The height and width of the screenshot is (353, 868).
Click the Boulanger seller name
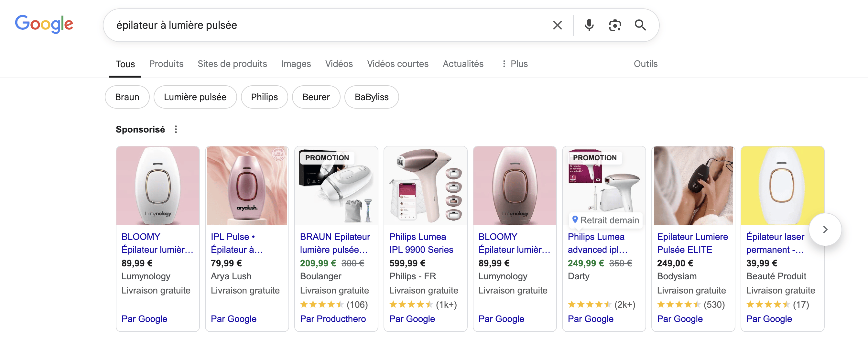pyautogui.click(x=321, y=276)
